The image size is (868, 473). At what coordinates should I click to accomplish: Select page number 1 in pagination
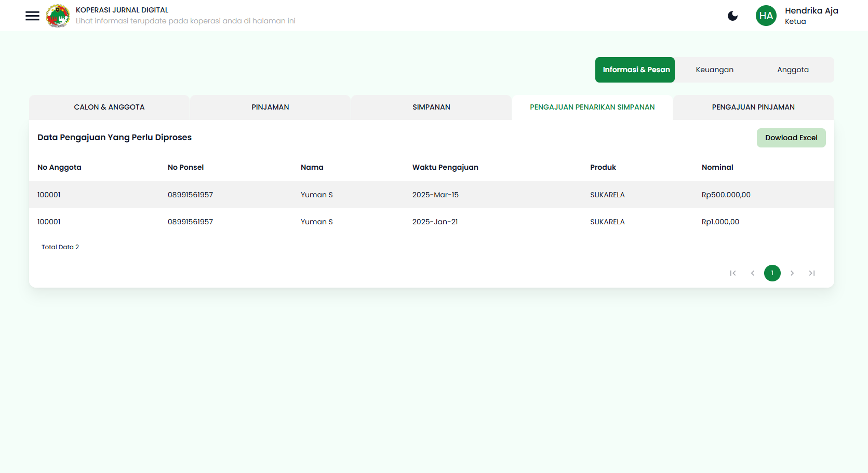(x=772, y=273)
